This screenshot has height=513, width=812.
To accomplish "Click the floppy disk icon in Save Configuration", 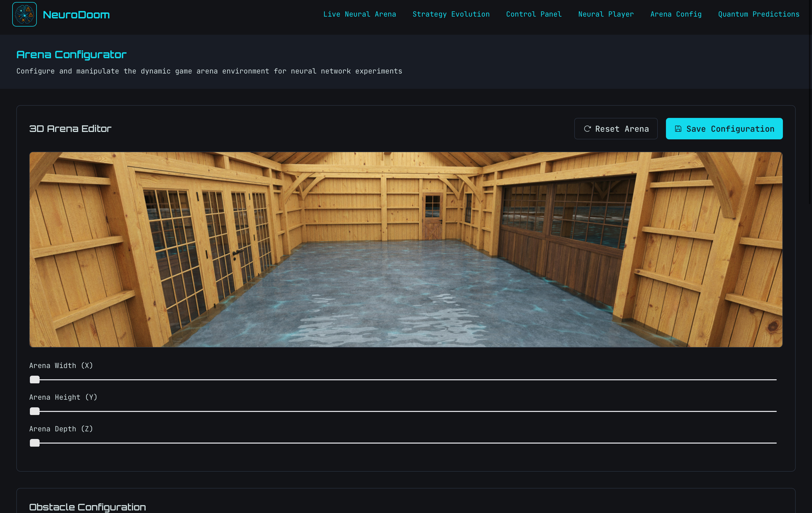I will coord(678,129).
